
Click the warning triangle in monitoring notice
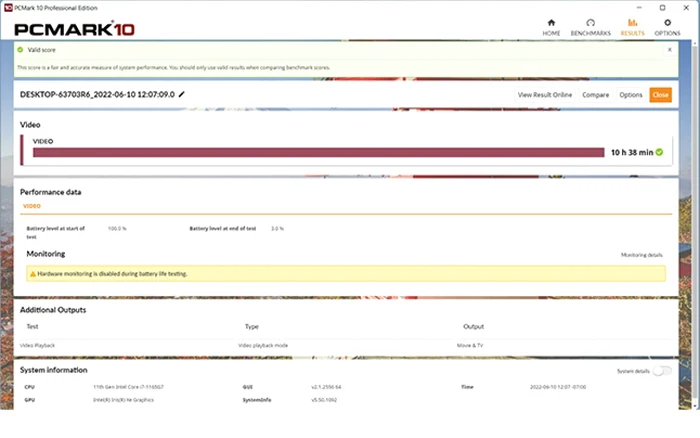[x=33, y=274]
